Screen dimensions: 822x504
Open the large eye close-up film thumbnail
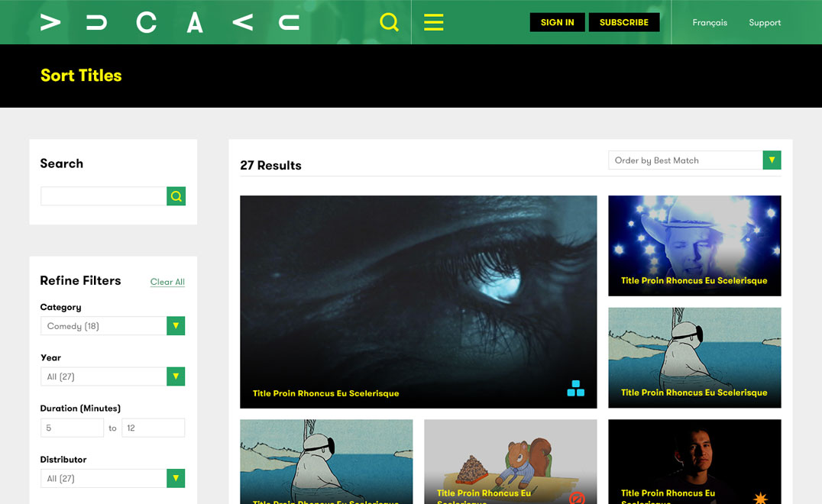[x=419, y=302]
